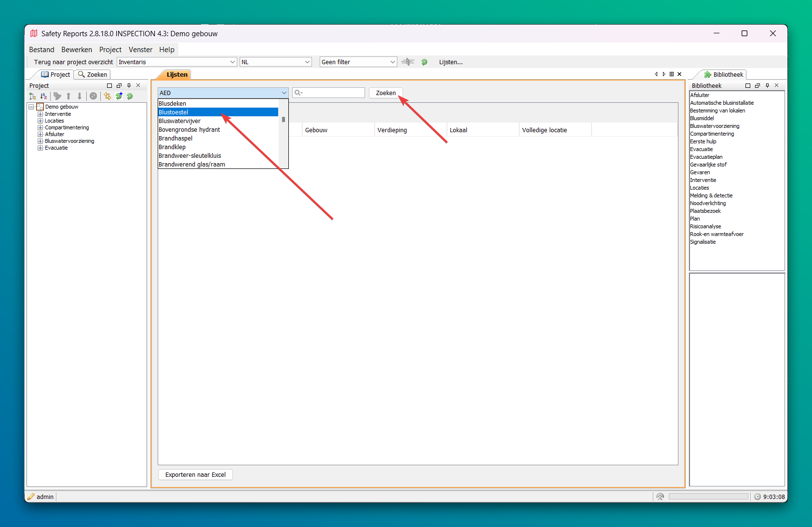Open the Bewerken menu
Viewport: 812px width, 527px height.
(77, 50)
